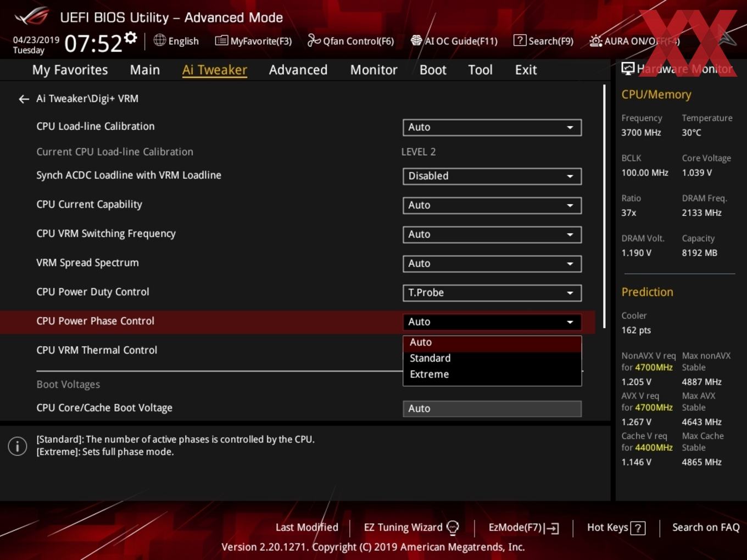Image resolution: width=747 pixels, height=560 pixels.
Task: Open the MyFavorite(F3) list icon
Action: [x=221, y=41]
